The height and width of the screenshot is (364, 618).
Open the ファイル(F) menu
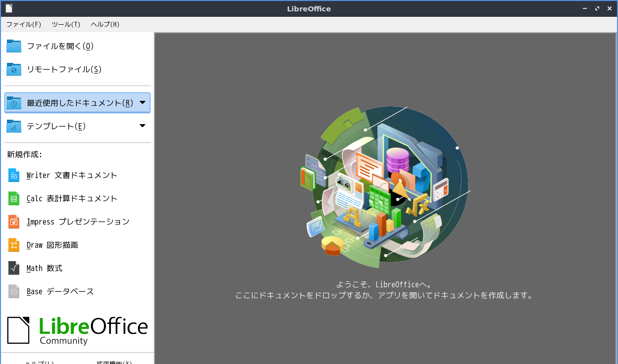[x=24, y=24]
